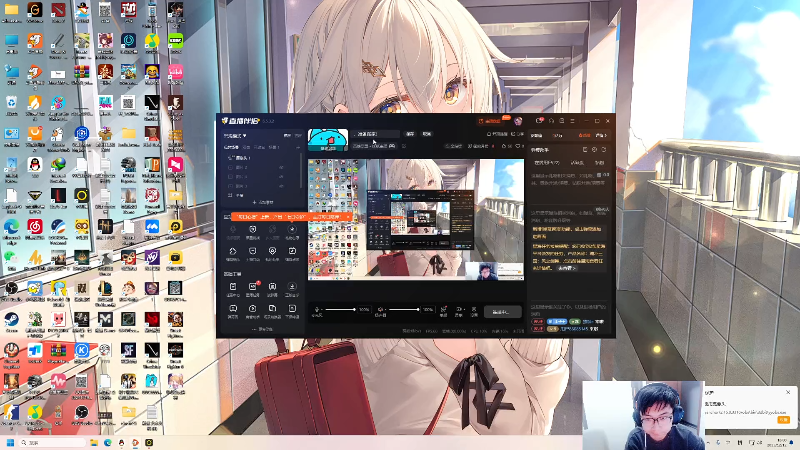Select the first scene tab in the left panel
Viewport: 800px width, 450px height.
click(231, 147)
